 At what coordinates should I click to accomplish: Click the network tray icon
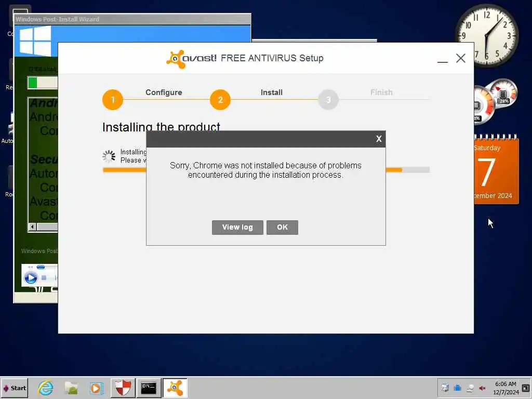click(x=470, y=388)
